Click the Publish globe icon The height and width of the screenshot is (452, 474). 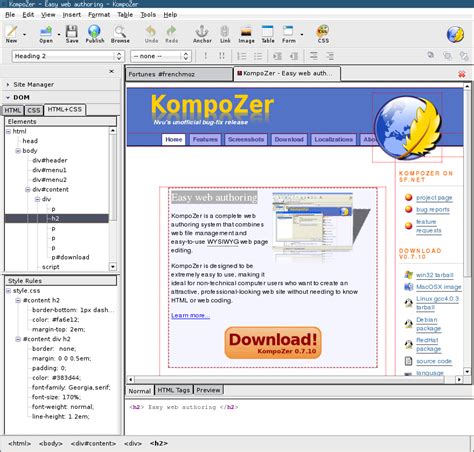(x=95, y=34)
